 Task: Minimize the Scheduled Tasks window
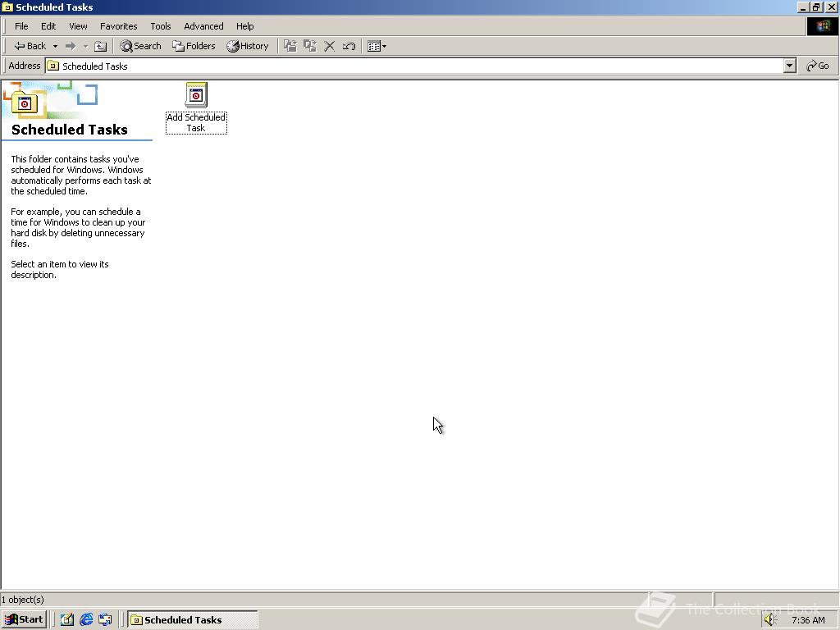802,7
